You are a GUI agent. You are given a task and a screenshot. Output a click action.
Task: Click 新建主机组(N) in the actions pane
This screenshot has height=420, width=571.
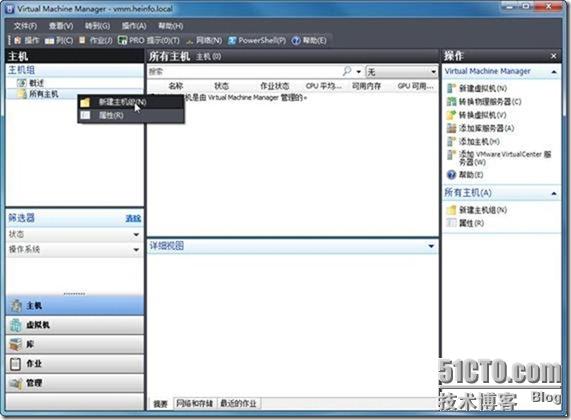[477, 210]
